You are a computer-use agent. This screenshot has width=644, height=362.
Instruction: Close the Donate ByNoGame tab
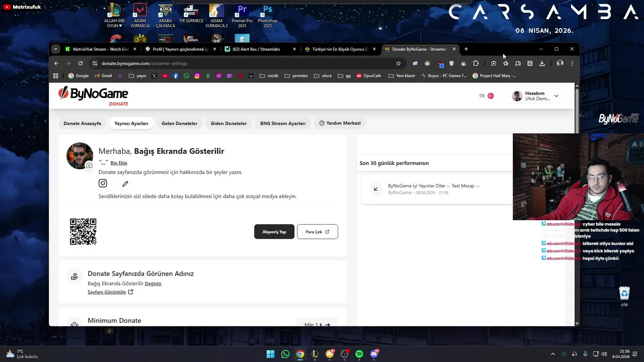click(454, 49)
